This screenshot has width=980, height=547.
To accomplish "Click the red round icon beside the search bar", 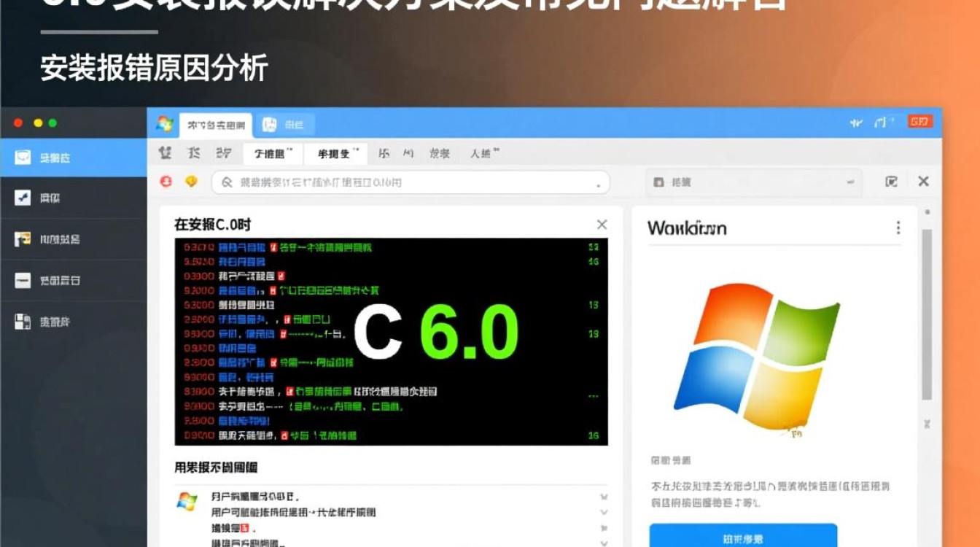I will [x=166, y=182].
